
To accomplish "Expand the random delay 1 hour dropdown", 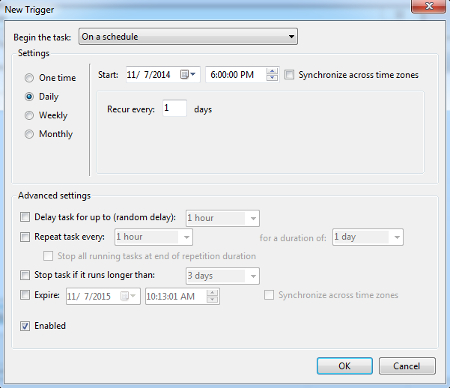I will click(x=223, y=218).
